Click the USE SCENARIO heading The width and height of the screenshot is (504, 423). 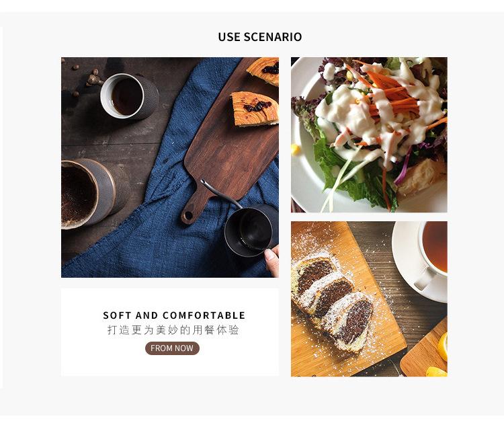tap(259, 37)
